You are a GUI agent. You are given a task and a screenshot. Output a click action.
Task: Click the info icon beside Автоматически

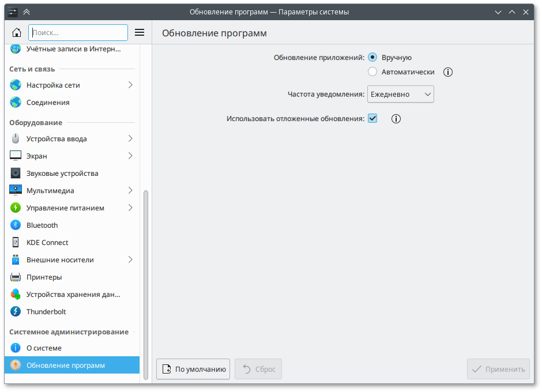coord(448,72)
